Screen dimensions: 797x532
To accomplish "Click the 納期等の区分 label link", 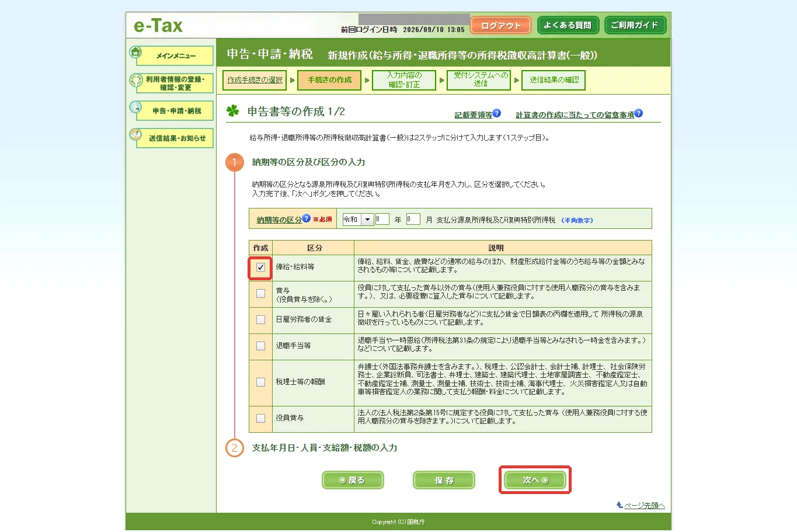I will pos(279,220).
